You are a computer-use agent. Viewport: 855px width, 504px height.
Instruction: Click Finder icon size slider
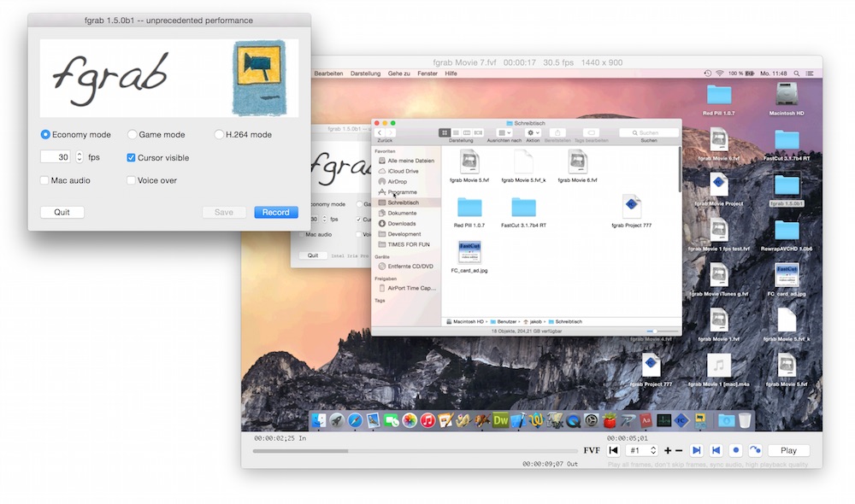(663, 331)
